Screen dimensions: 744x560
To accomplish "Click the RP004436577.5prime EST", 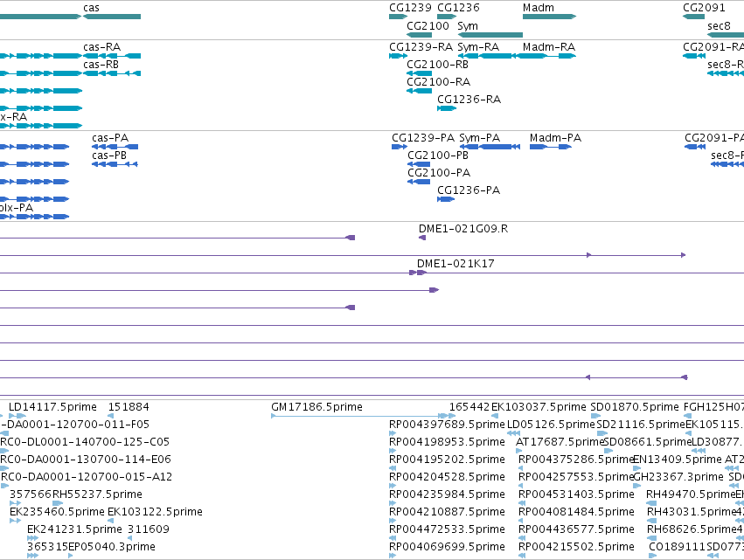I will click(x=521, y=538).
